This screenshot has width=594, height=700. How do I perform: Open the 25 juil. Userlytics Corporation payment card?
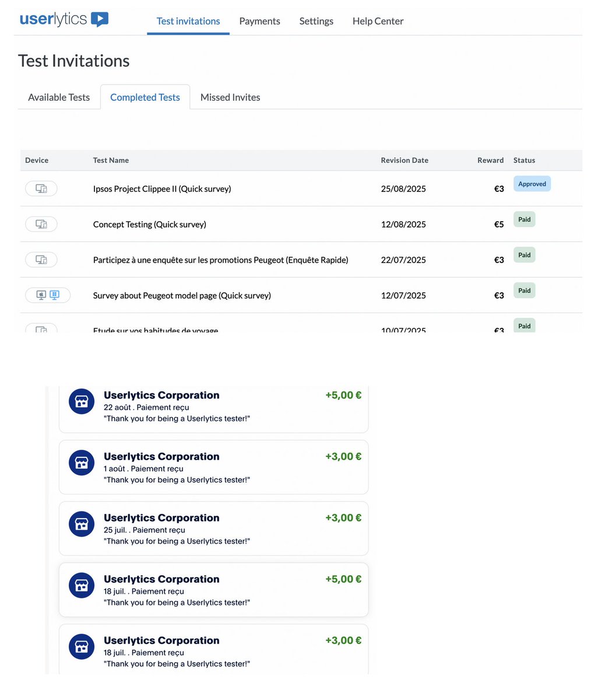pos(214,528)
